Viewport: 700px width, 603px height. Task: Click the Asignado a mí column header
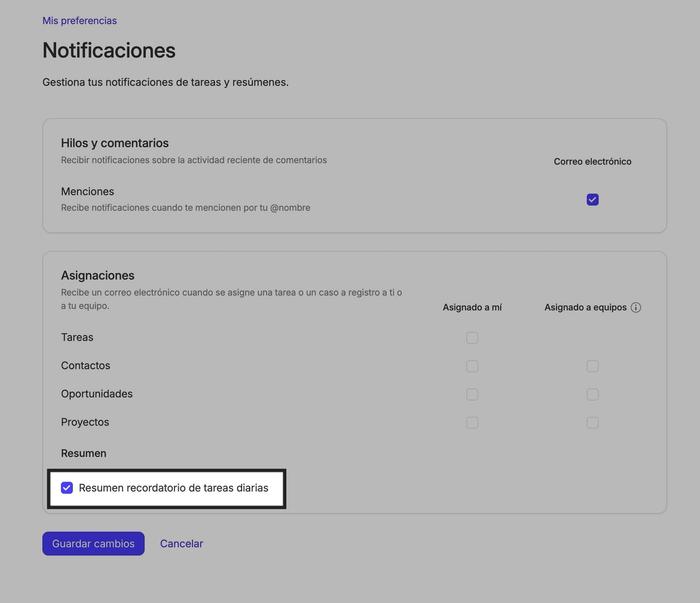pyautogui.click(x=472, y=307)
